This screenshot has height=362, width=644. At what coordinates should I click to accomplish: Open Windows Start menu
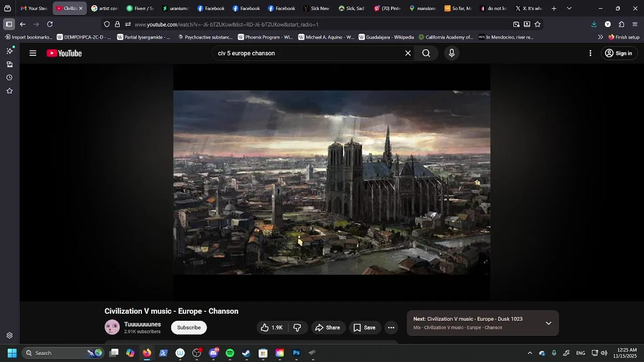tap(12, 353)
